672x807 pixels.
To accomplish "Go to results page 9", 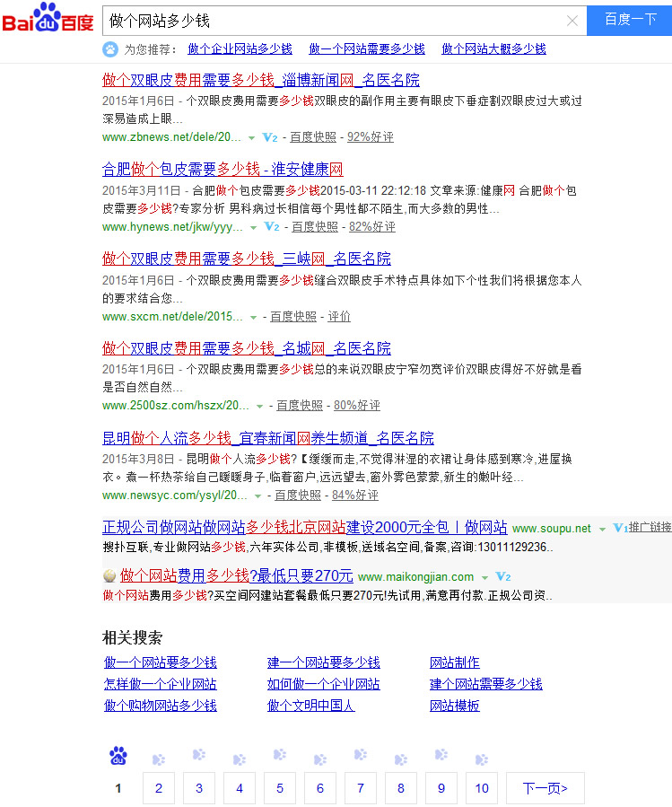I will pyautogui.click(x=441, y=788).
